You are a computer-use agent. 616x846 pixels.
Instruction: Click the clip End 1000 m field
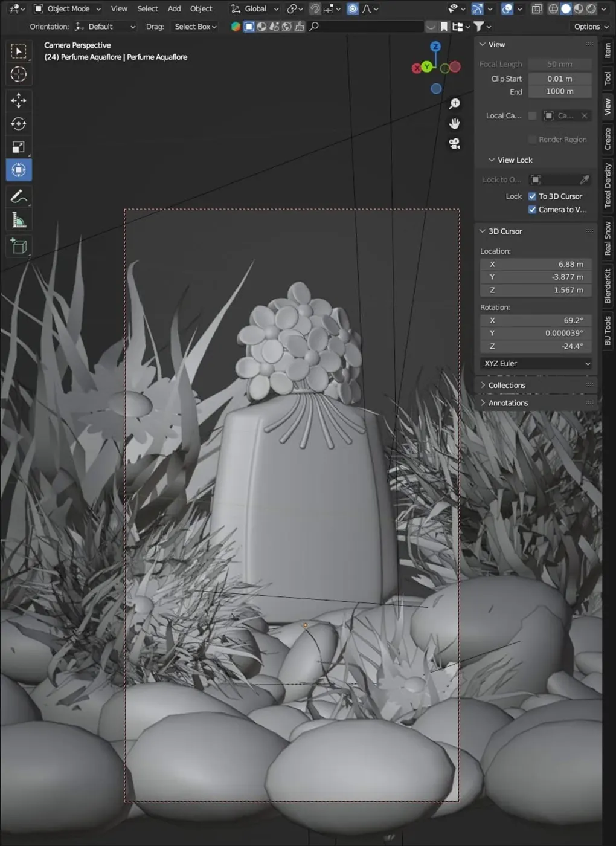tap(560, 92)
